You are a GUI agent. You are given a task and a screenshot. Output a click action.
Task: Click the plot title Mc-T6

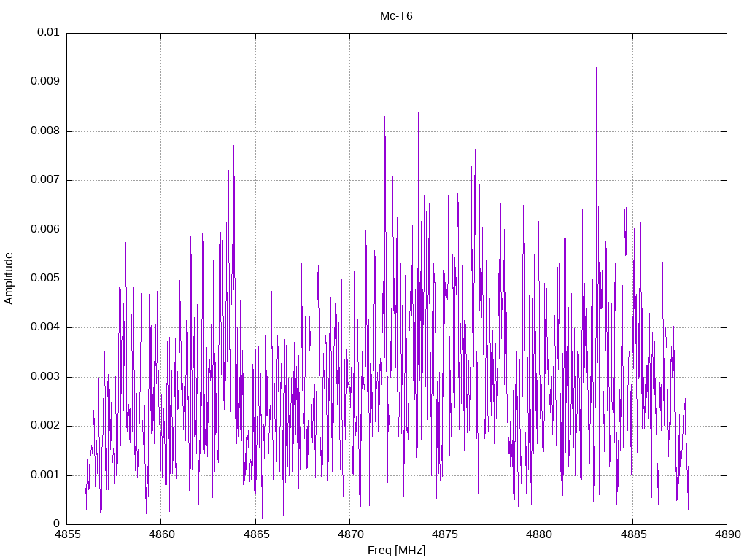pyautogui.click(x=396, y=16)
